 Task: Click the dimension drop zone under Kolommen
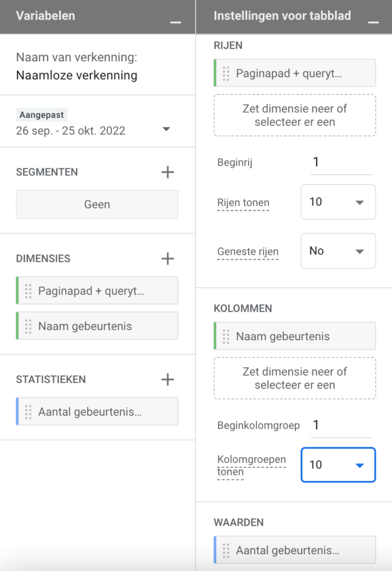pyautogui.click(x=294, y=378)
